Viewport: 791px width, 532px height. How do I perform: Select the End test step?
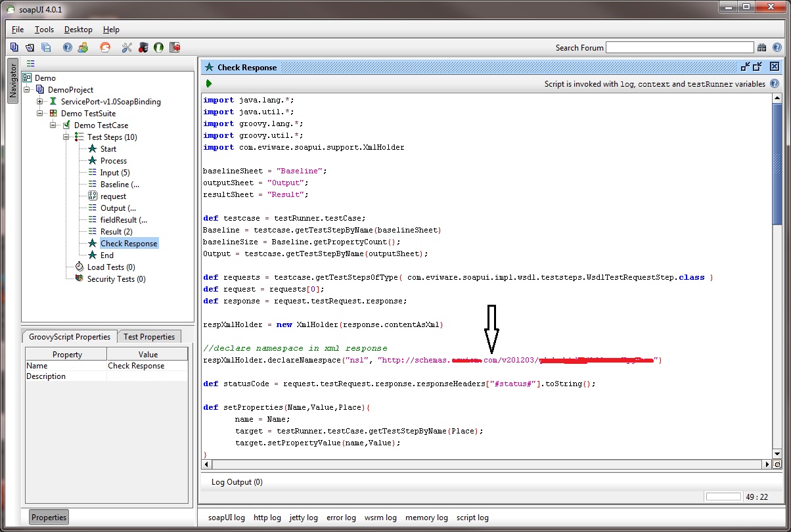[x=107, y=255]
